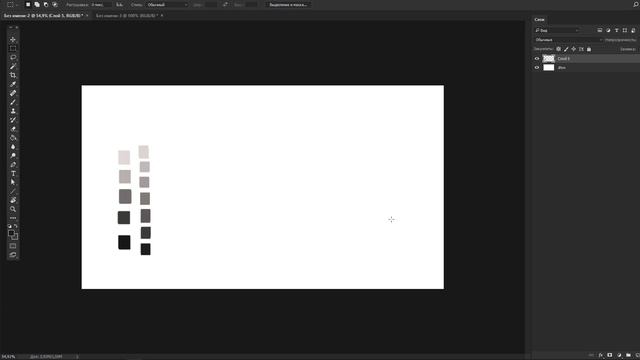Hide the Слой 1 layer eye icon
The image size is (640, 360).
537,59
